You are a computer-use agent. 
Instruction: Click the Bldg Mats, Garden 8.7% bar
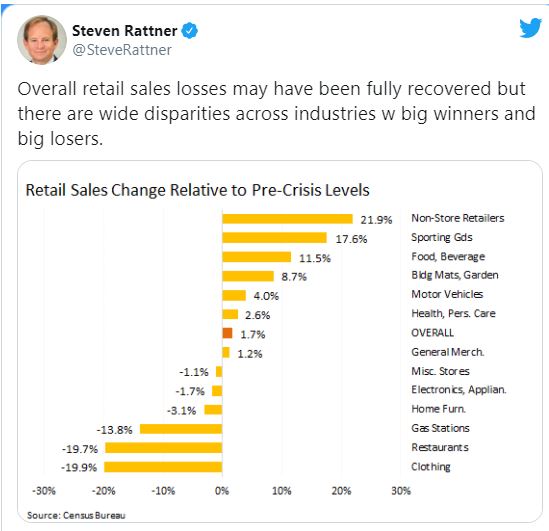tap(248, 276)
